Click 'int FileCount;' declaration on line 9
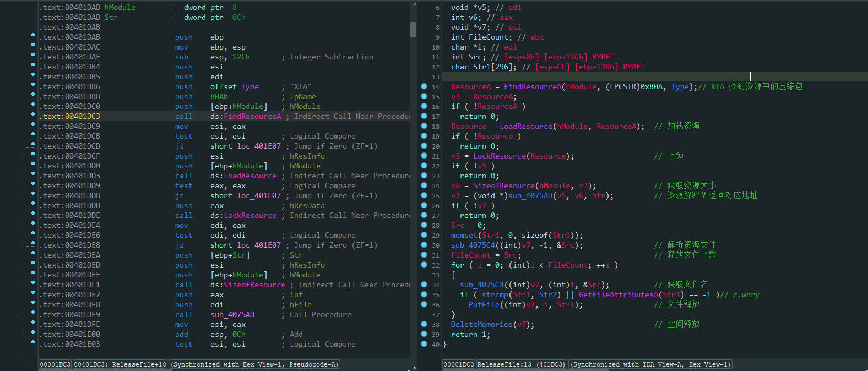The height and width of the screenshot is (371, 868). 482,37
